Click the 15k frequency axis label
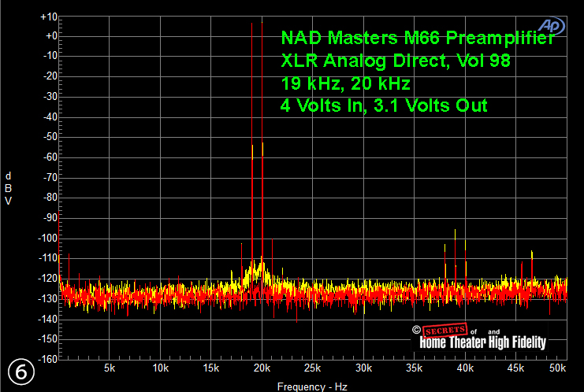Screen dimensions: 584x392 point(211,368)
